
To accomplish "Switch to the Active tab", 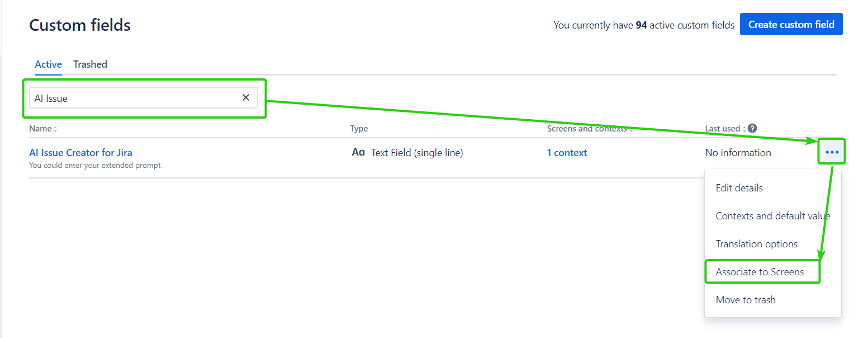I will click(48, 64).
